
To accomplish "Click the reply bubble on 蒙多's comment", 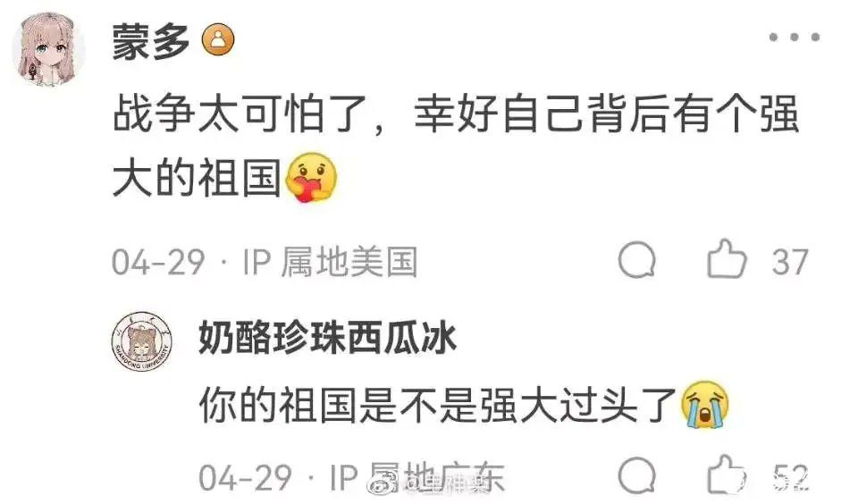I will pos(637,259).
